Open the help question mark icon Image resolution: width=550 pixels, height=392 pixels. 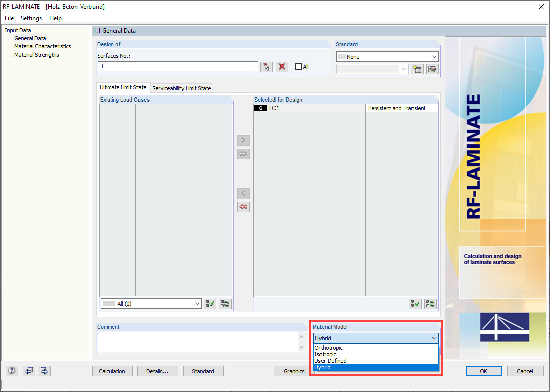coord(12,371)
